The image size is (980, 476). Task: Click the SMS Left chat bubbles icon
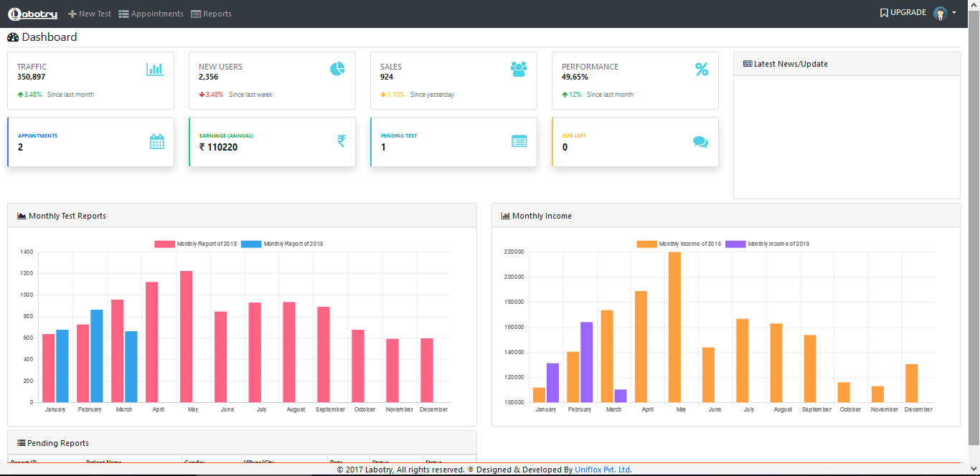point(701,142)
